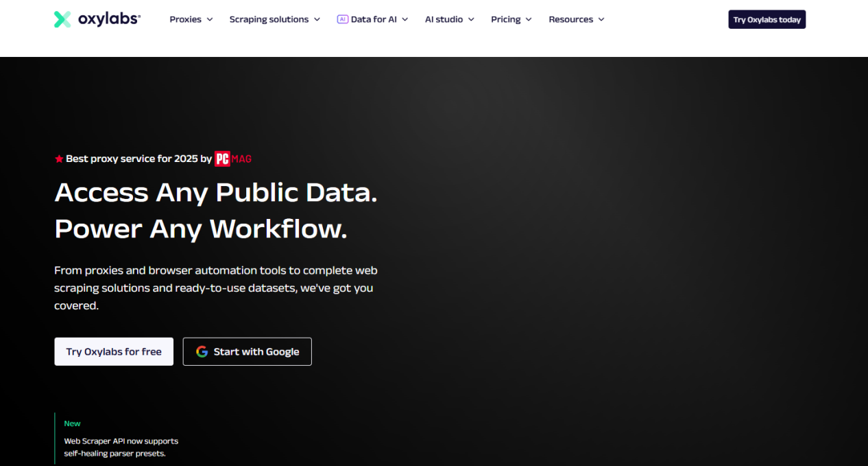
Task: Click the AI badge icon beside Data for AI
Action: coord(342,19)
